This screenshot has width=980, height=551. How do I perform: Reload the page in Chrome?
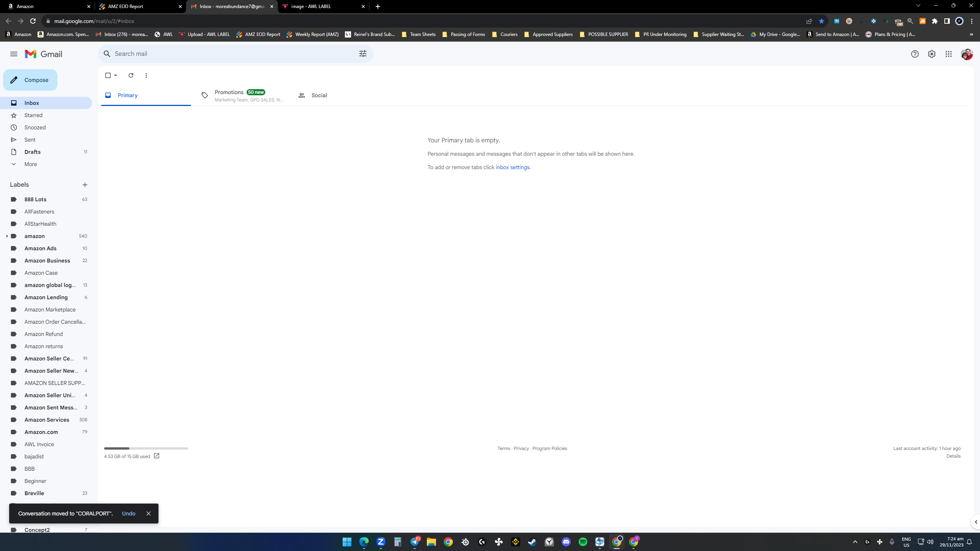(x=33, y=21)
